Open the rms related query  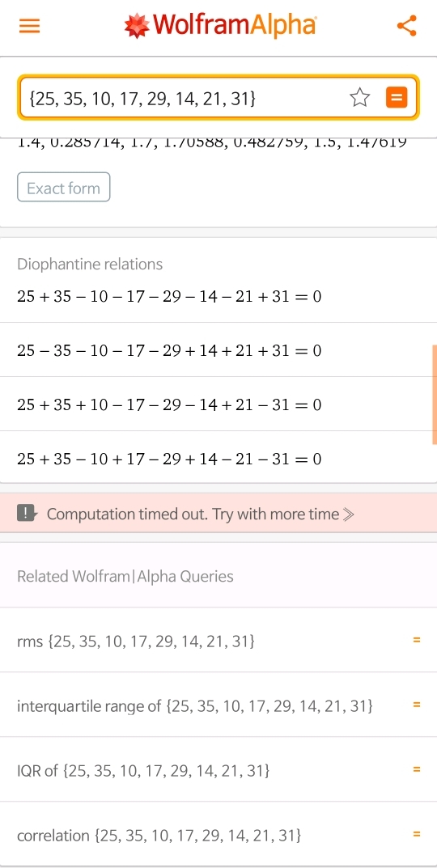point(136,641)
